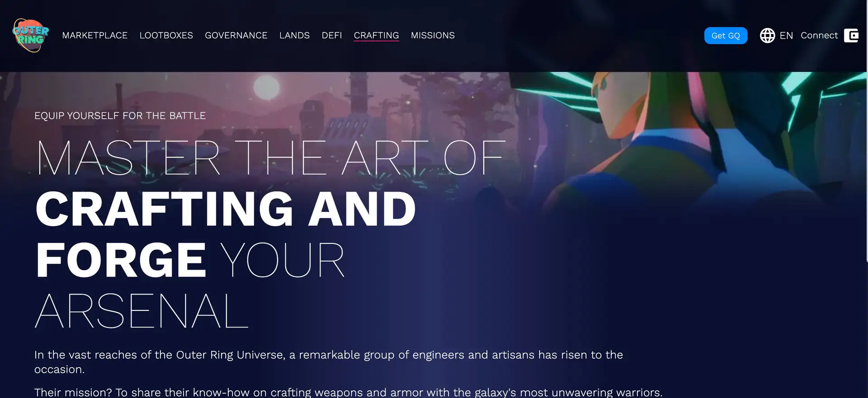Open the Governance section
868x398 pixels.
pos(236,35)
